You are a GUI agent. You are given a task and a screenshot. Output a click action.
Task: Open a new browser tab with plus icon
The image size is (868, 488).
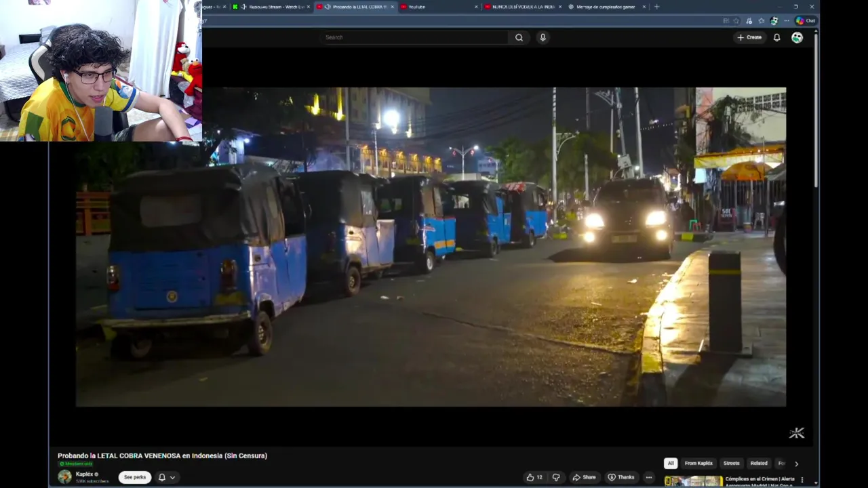tap(656, 7)
